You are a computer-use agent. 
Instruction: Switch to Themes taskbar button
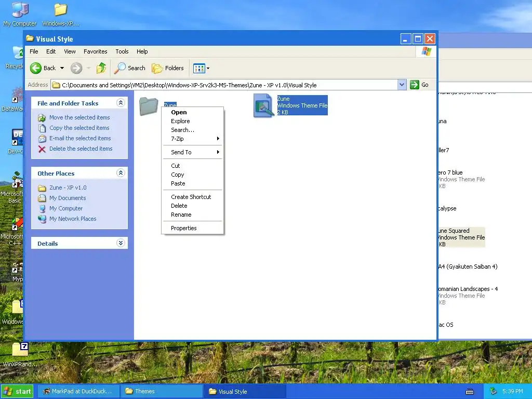coord(162,392)
